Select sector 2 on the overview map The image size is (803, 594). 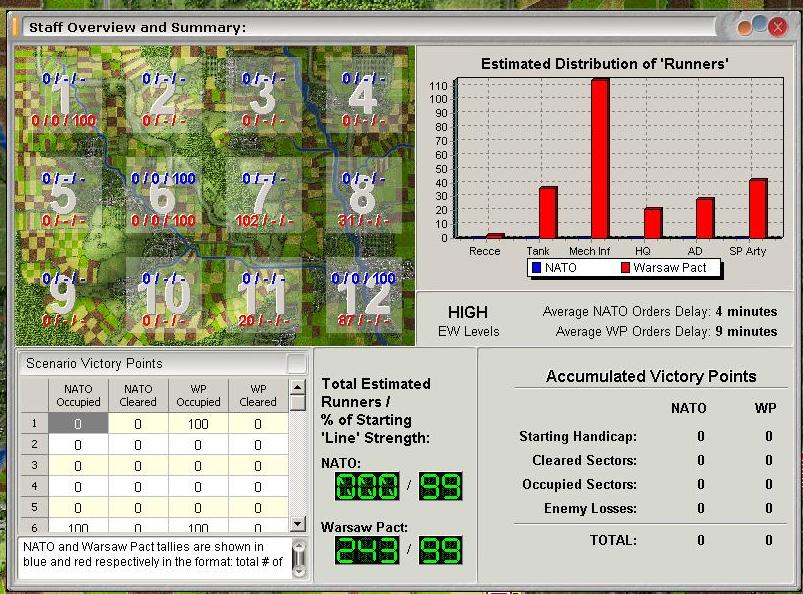[x=163, y=96]
